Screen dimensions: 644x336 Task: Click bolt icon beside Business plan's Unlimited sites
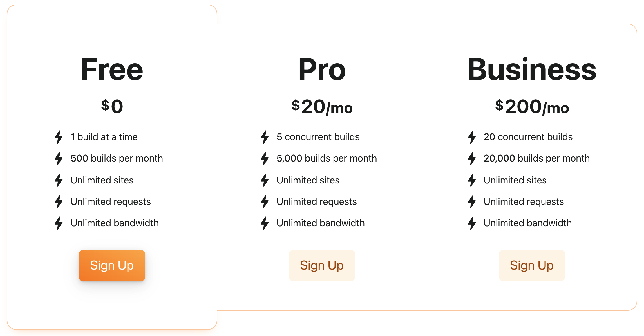coord(472,180)
